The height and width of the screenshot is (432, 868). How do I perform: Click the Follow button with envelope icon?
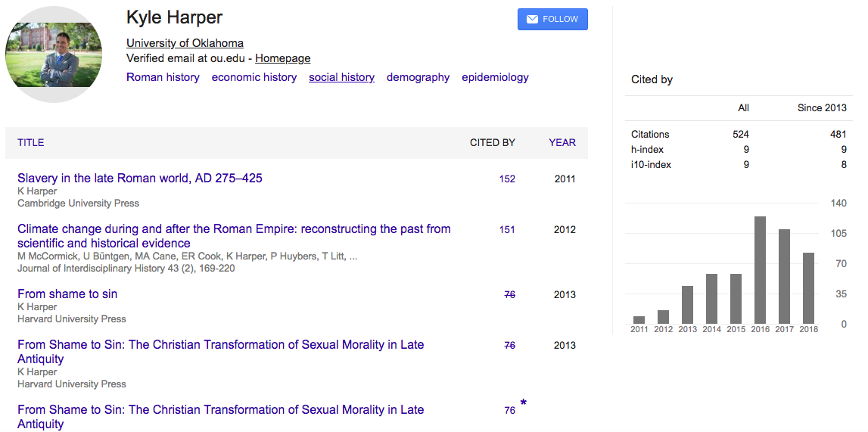pyautogui.click(x=552, y=20)
